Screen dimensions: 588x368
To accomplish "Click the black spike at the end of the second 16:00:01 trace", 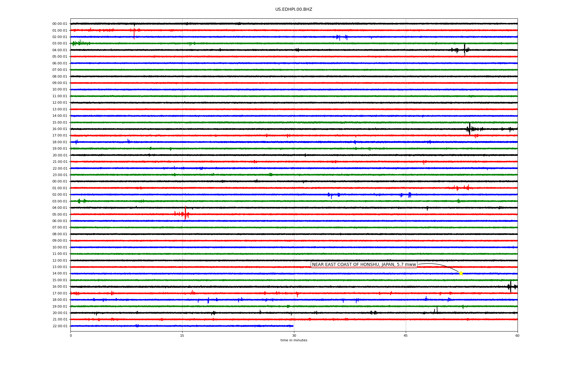I will pos(511,287).
